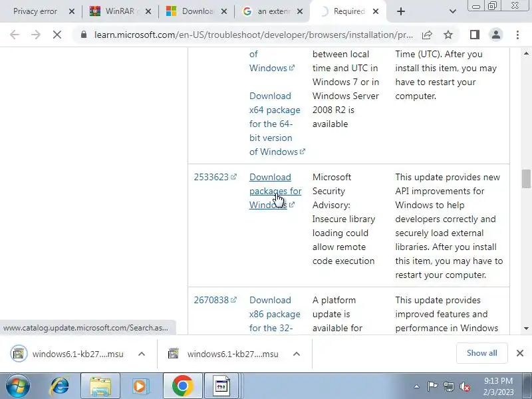Close the Google search tab
Image resolution: width=532 pixels, height=399 pixels.
point(300,11)
